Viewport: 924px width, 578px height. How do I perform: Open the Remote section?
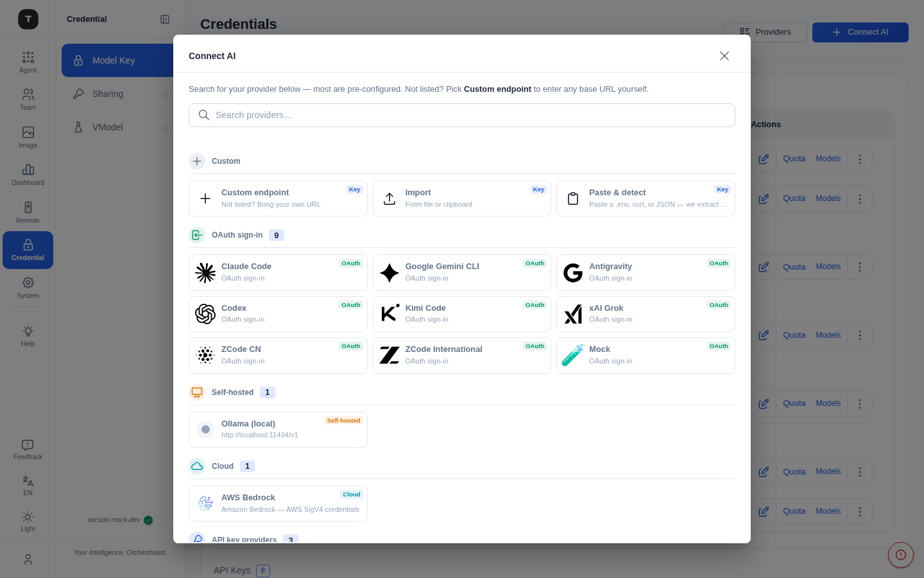click(28, 213)
